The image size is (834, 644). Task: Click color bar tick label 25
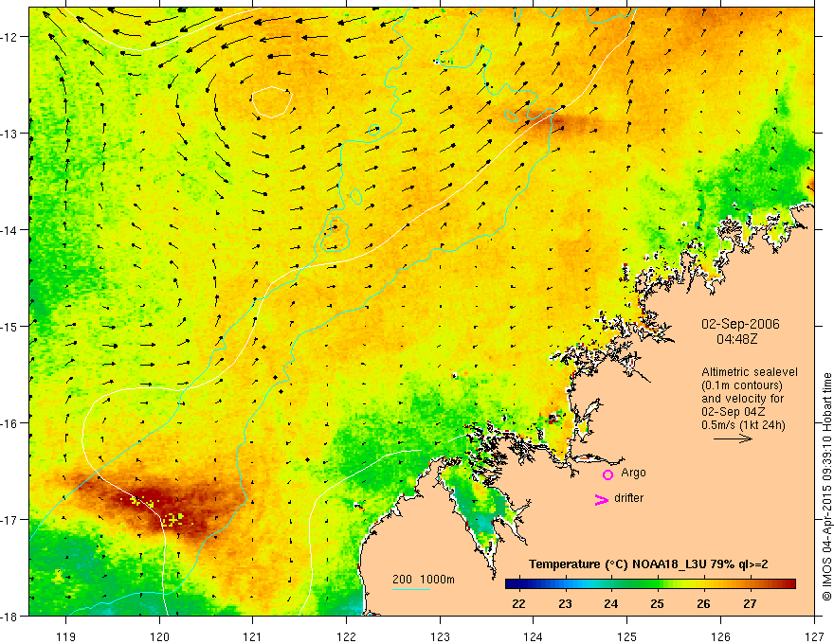tap(658, 604)
